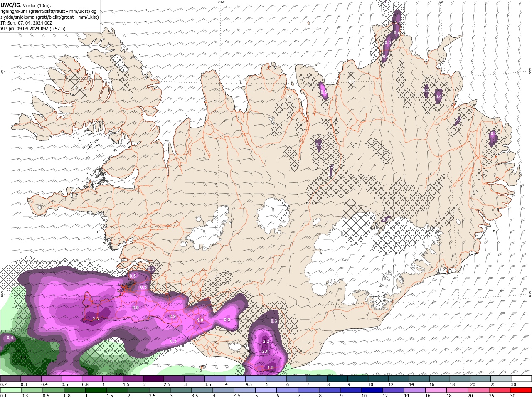Screen dimensions: 532x399
Task: Select upper legend dark purple swatch after 2
Action: click(x=153, y=379)
